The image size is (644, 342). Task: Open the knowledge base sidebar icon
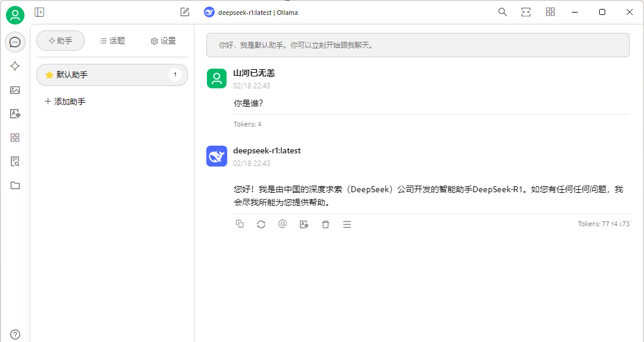pyautogui.click(x=15, y=162)
